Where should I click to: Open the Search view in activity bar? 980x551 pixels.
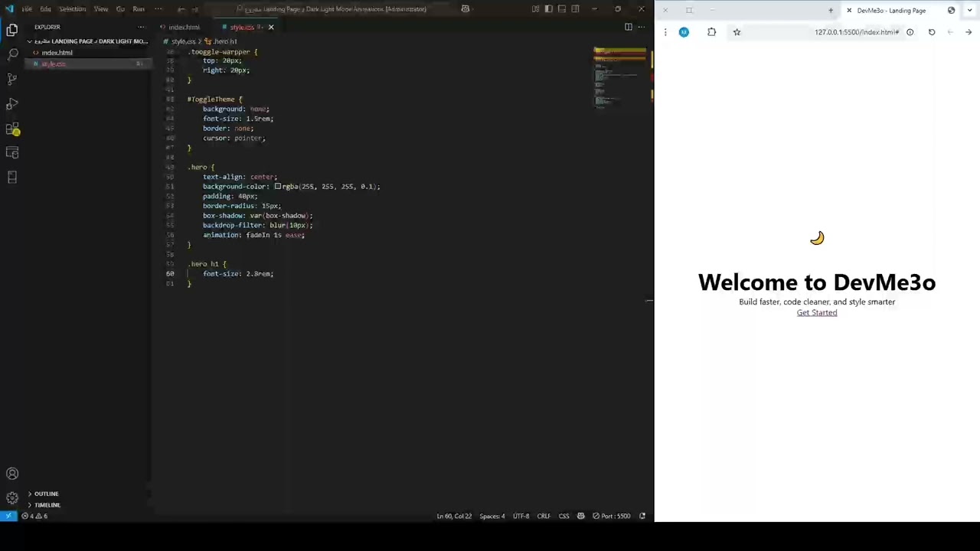12,54
